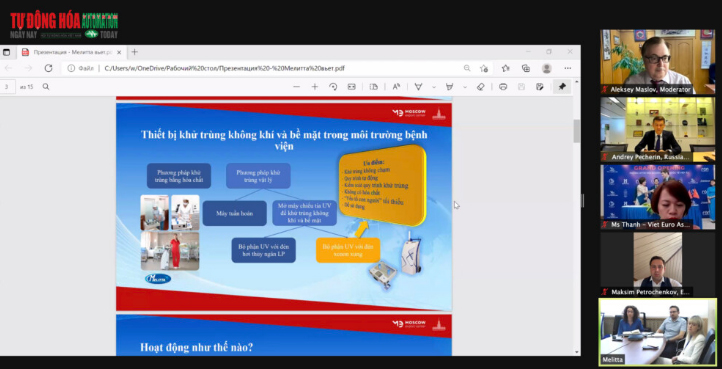Activate the read aloud icon

pyautogui.click(x=396, y=87)
